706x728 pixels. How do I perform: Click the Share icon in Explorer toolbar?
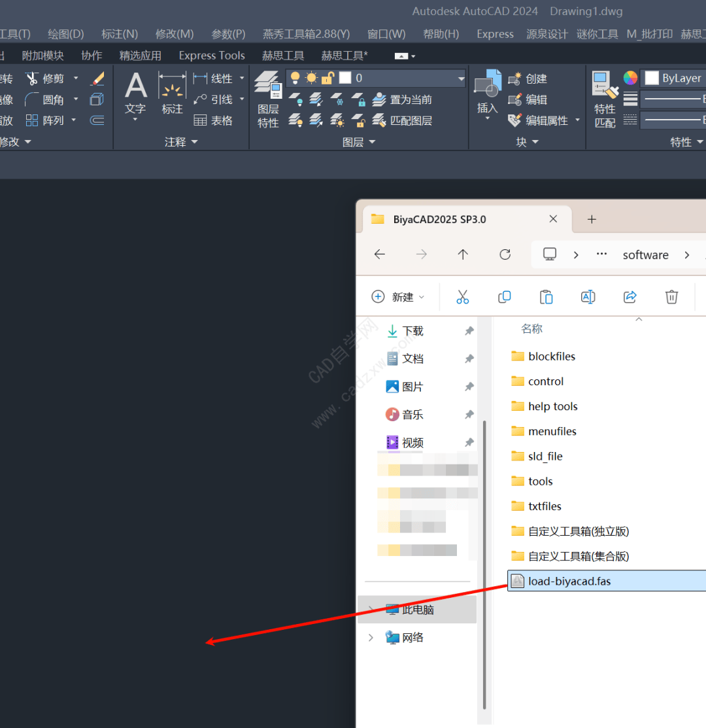(630, 297)
